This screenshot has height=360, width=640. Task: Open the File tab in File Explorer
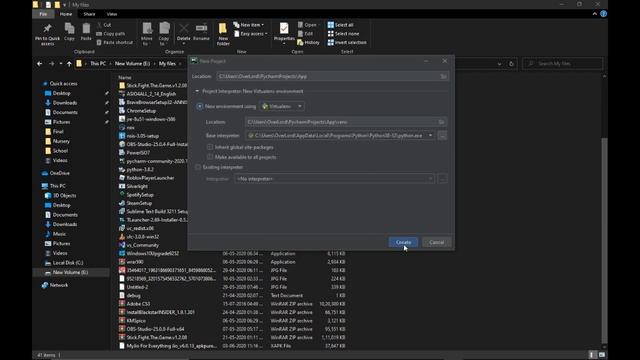pos(43,14)
